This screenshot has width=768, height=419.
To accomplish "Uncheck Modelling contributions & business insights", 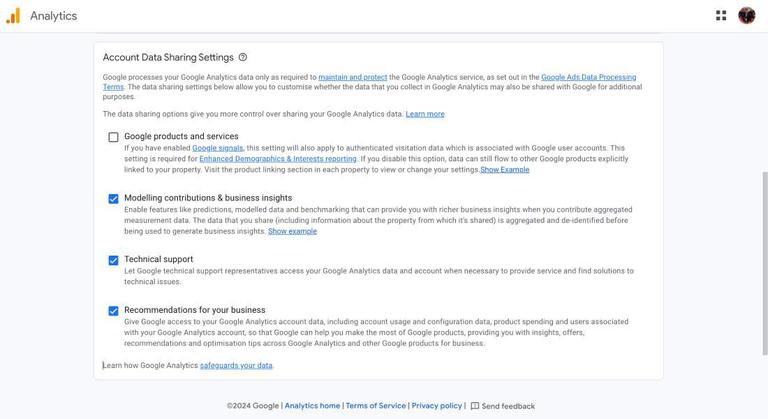I will pos(113,199).
